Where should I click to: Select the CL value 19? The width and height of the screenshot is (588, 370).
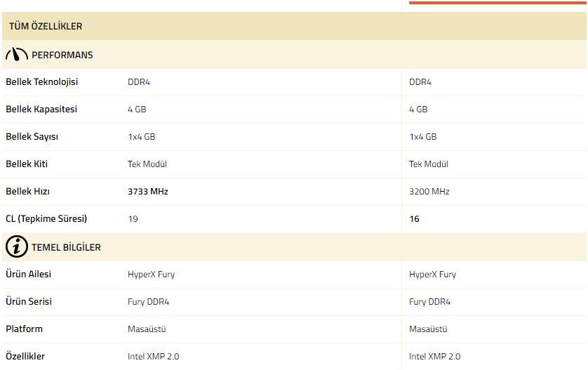(x=133, y=219)
